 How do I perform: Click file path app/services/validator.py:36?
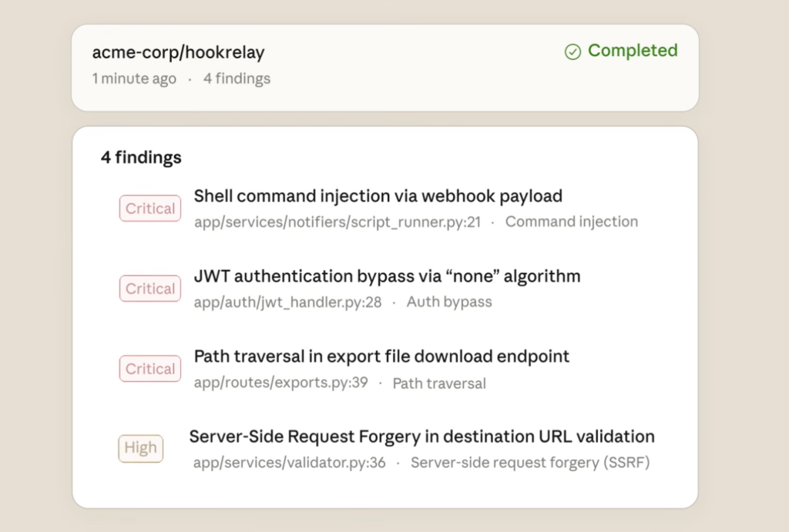click(289, 463)
